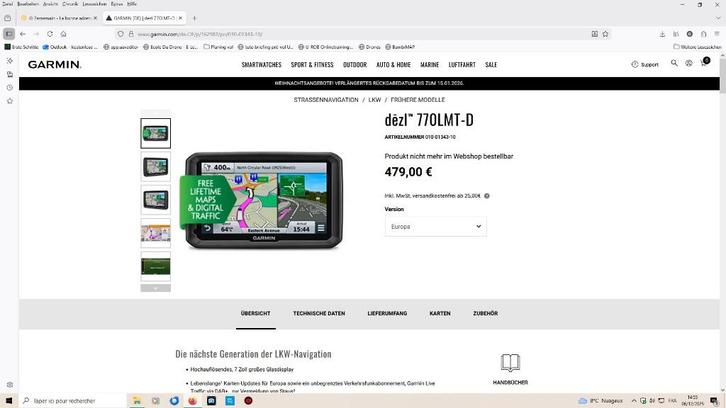The image size is (726, 408).
Task: Bookmark page with star icon
Action: pos(605,34)
